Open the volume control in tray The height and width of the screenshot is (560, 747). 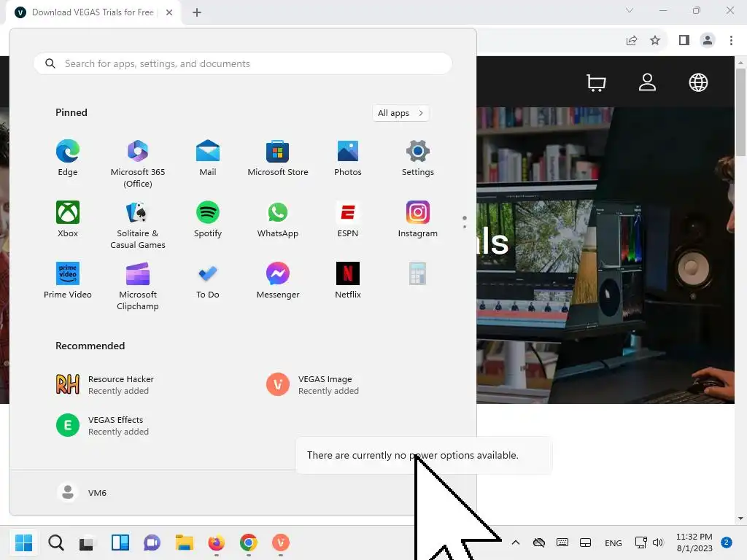[658, 542]
